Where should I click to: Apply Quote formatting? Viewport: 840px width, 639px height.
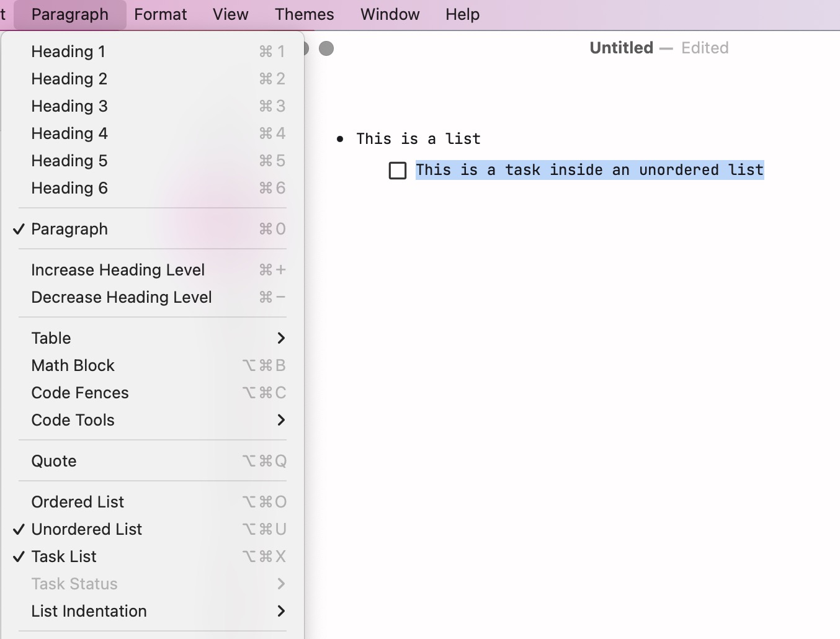coord(53,460)
